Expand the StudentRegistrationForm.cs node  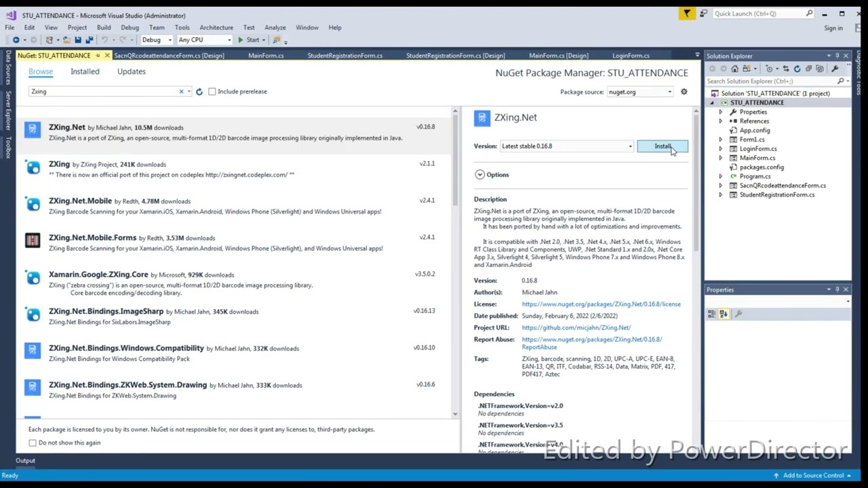tap(720, 195)
